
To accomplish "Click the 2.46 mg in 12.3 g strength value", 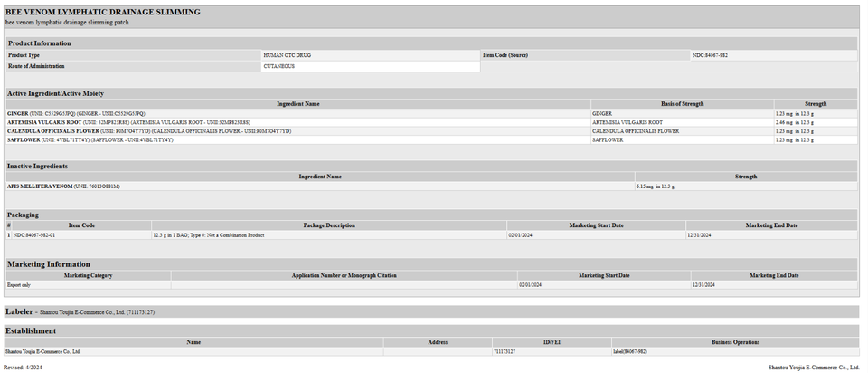I will click(x=794, y=122).
